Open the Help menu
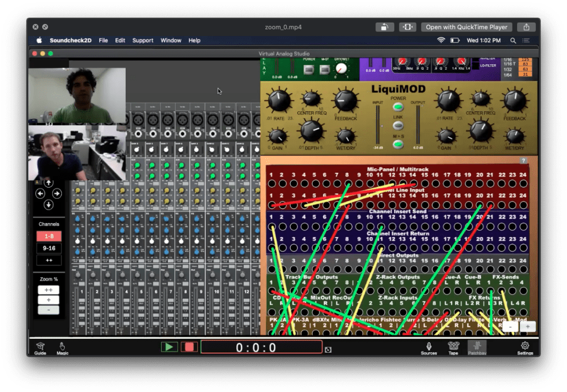This screenshot has height=392, width=567. click(x=194, y=40)
